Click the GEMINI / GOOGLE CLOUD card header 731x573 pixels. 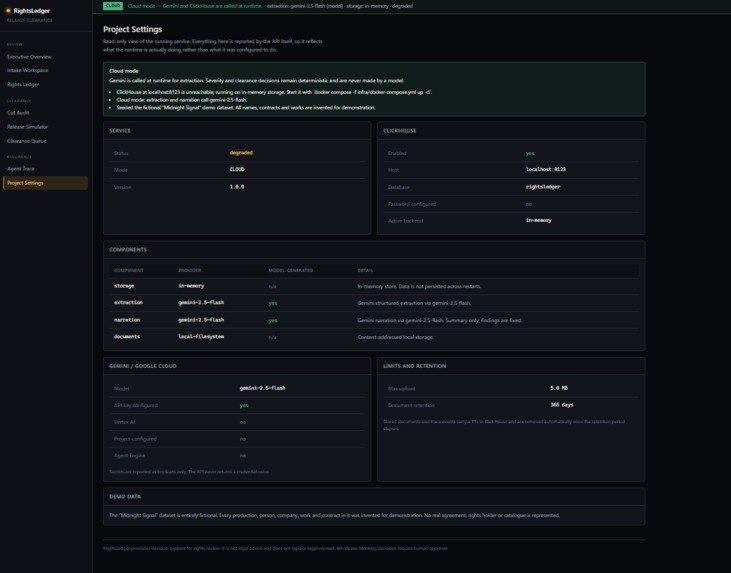pos(143,366)
